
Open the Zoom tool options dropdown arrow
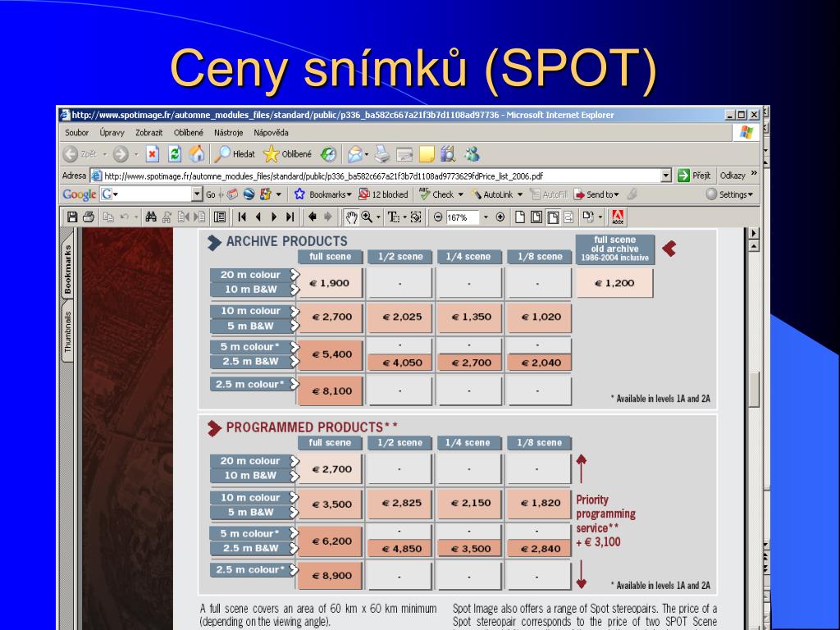click(379, 217)
